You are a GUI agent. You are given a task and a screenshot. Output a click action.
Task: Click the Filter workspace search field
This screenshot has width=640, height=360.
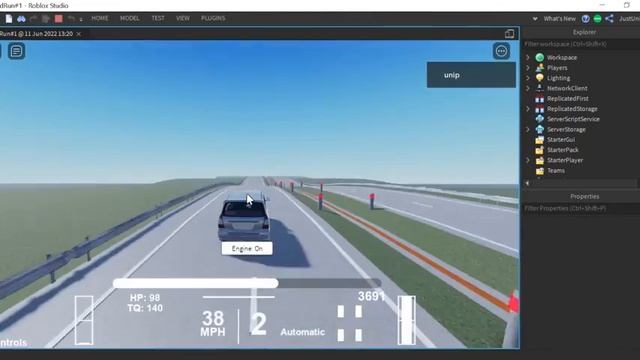point(582,44)
